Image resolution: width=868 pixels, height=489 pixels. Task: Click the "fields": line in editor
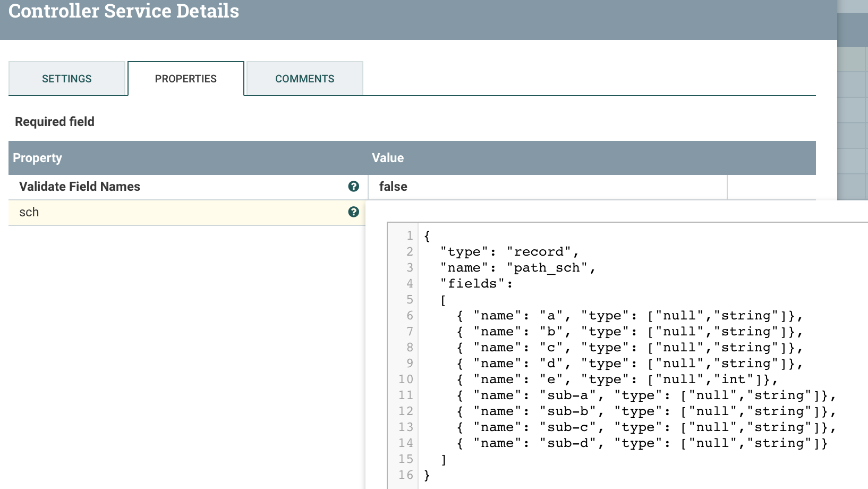pyautogui.click(x=476, y=284)
